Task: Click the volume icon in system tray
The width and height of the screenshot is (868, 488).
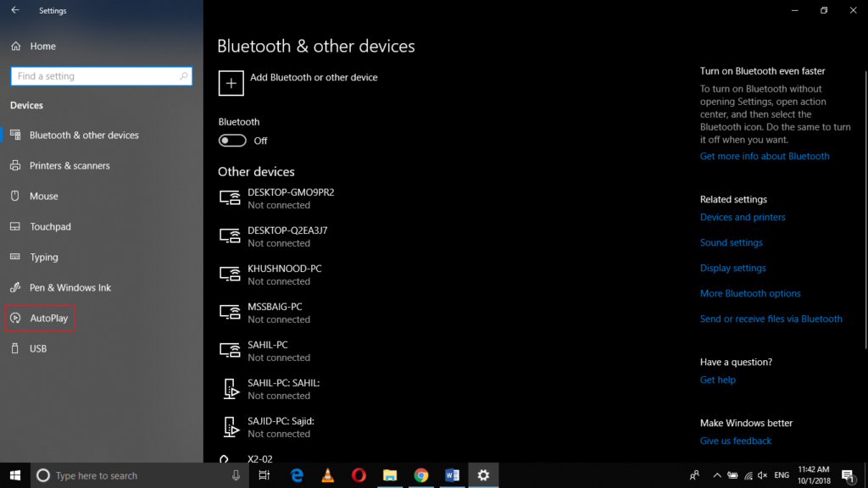Action: (761, 475)
